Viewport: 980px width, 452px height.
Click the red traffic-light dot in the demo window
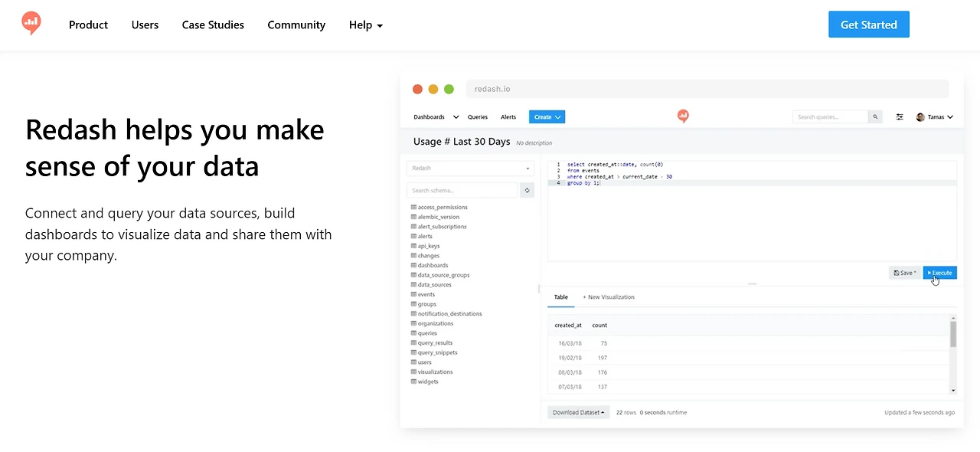coord(417,89)
